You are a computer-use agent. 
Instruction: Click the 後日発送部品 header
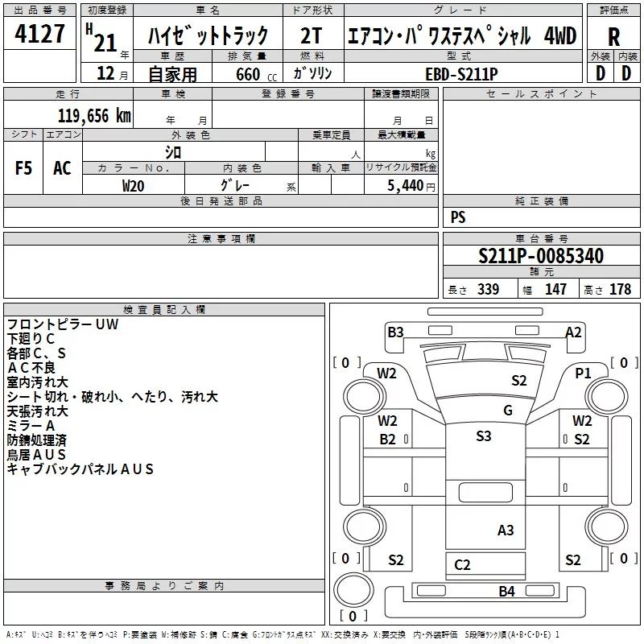(x=221, y=200)
